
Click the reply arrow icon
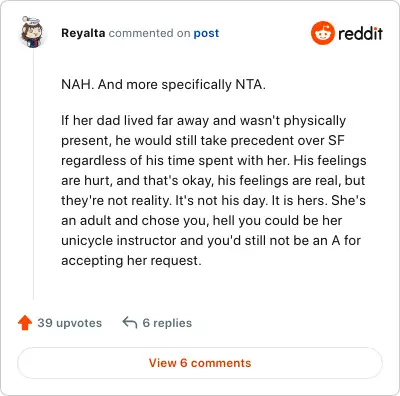[x=130, y=322]
